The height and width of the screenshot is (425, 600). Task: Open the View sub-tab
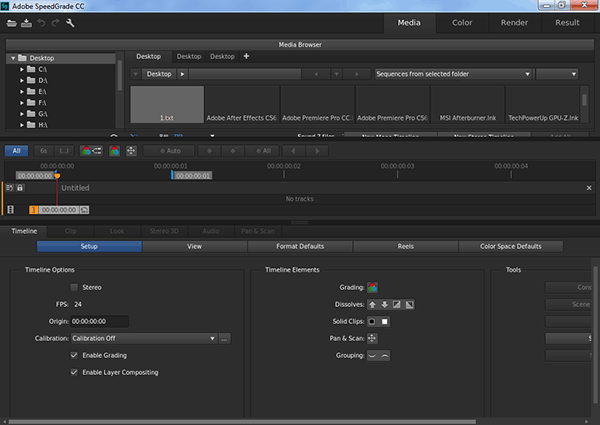[194, 246]
